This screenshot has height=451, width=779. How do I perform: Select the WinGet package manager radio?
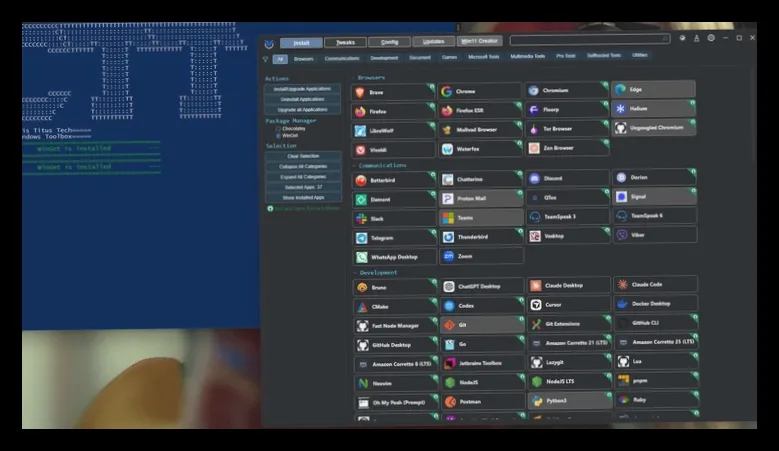pyautogui.click(x=278, y=136)
